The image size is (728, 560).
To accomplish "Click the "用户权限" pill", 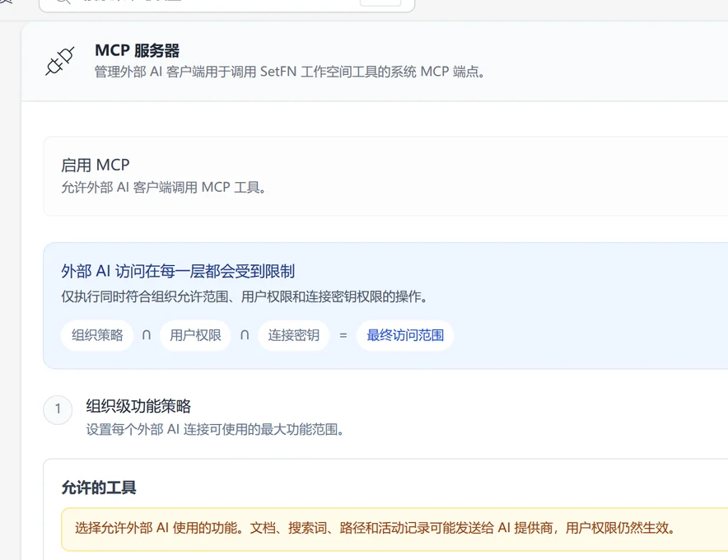I will [x=195, y=335].
